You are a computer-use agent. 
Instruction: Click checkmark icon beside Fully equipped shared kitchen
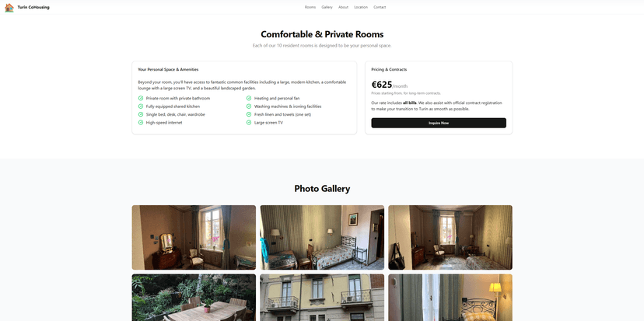[x=141, y=106]
